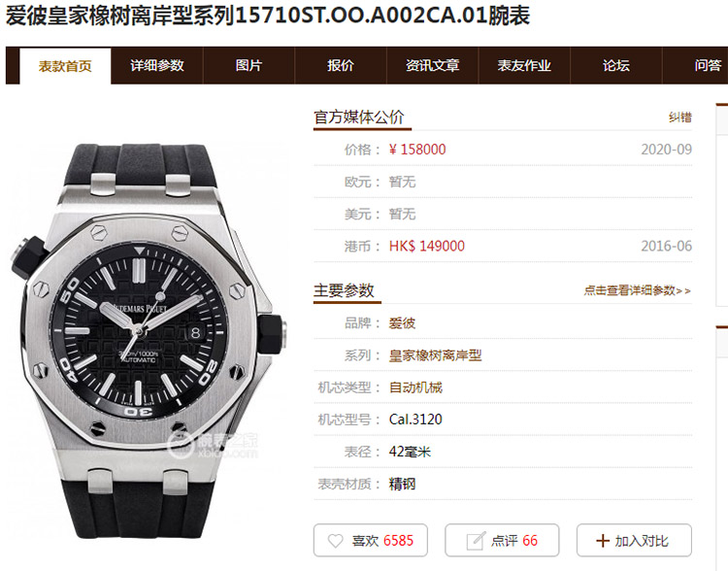Viewport: 728px width, 571px height.
Task: Click the 纠错 correction link
Action: [680, 118]
